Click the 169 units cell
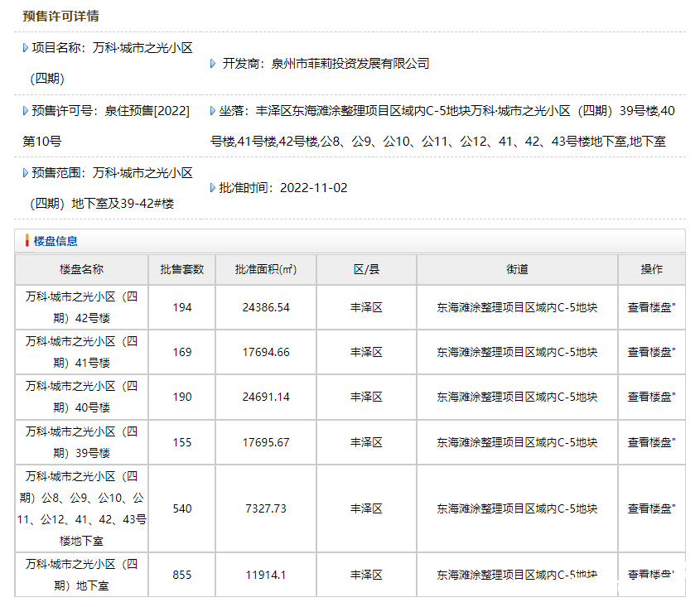This screenshot has height=607, width=700. pos(182,352)
